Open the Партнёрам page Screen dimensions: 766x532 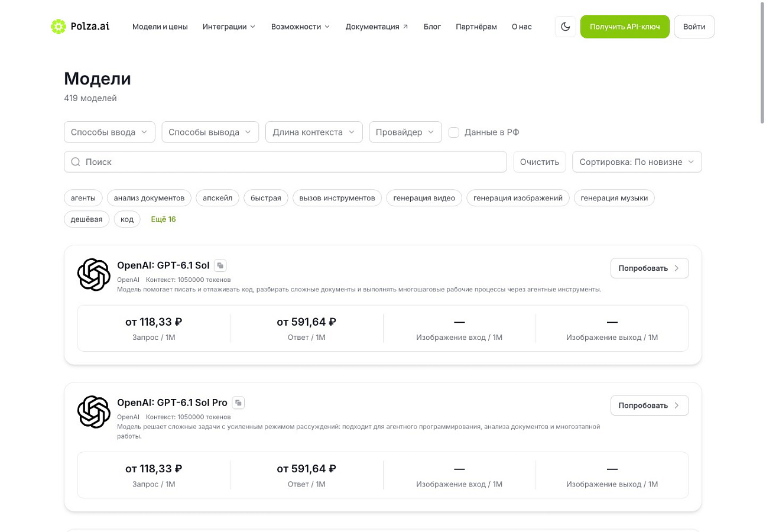pyautogui.click(x=476, y=27)
